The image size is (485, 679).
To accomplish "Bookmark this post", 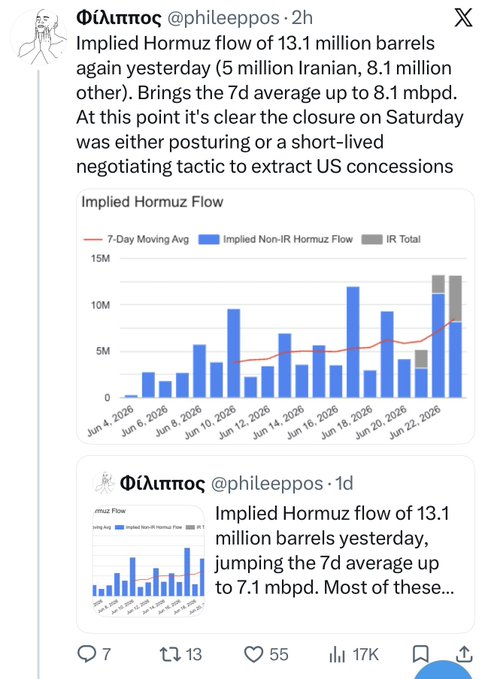I will pyautogui.click(x=420, y=654).
